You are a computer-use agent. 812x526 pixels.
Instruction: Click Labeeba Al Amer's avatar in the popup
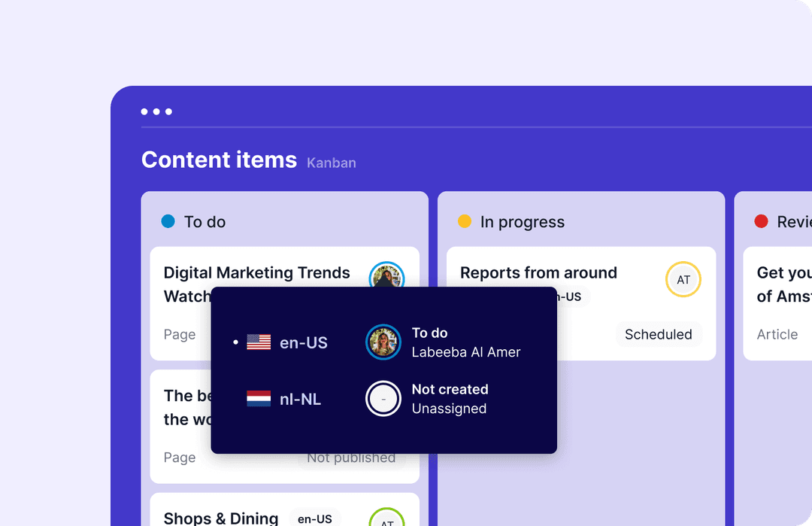pos(383,342)
